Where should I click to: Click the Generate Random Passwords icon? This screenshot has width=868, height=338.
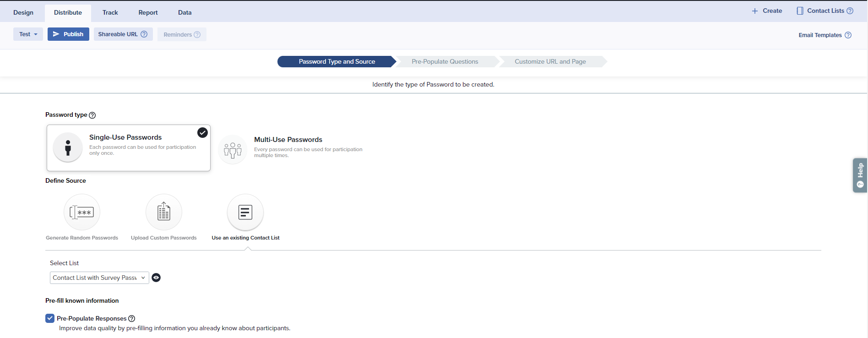point(82,212)
